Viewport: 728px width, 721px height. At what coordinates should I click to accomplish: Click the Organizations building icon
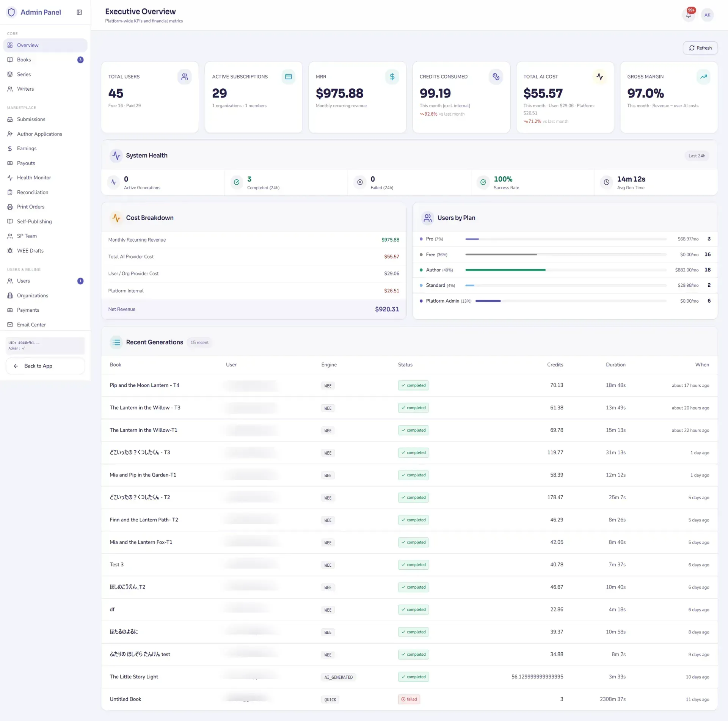(10, 295)
